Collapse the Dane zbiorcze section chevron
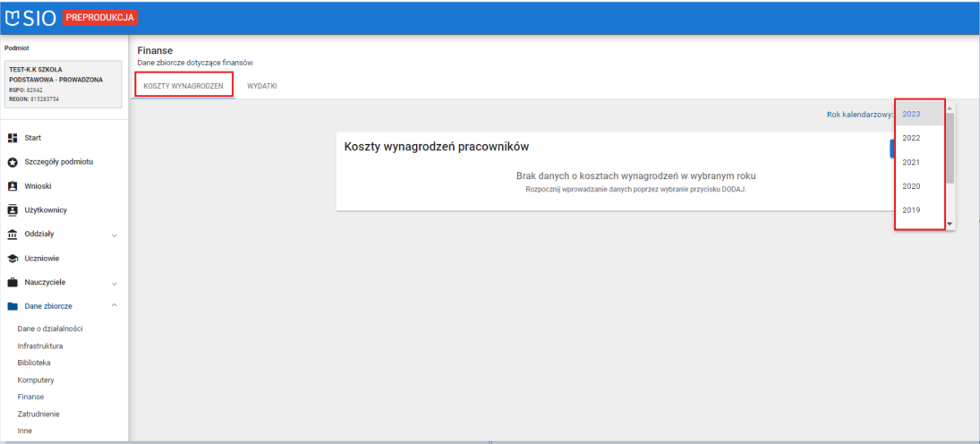 coord(114,306)
